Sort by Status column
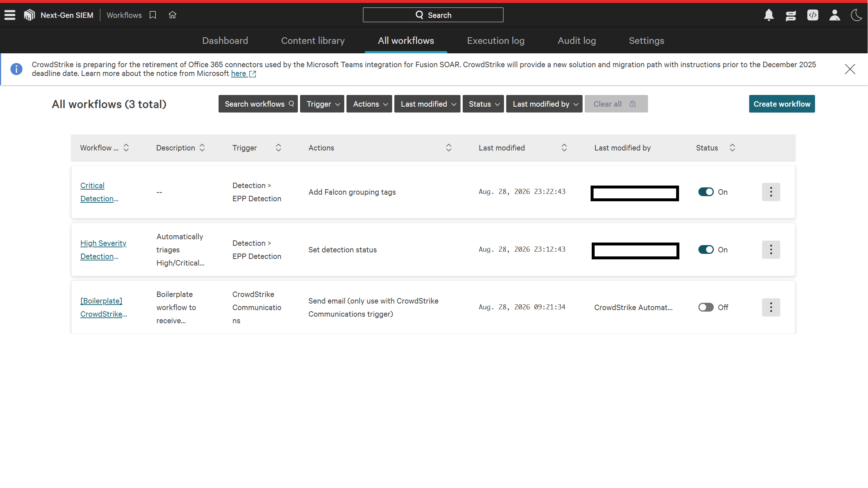The width and height of the screenshot is (868, 488). click(x=732, y=148)
